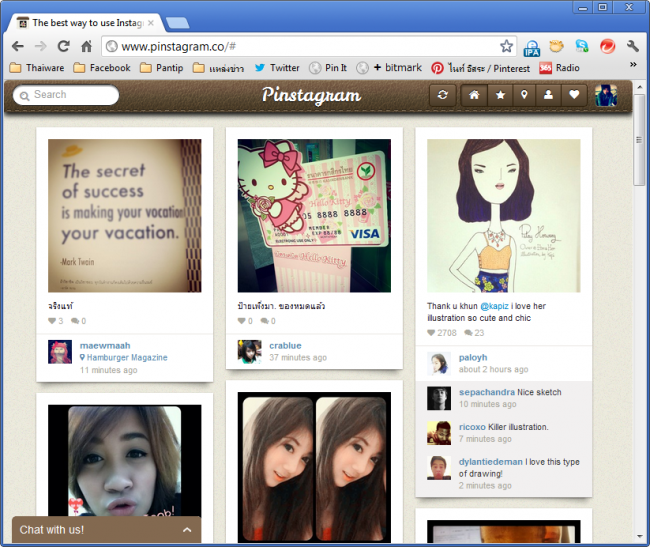
Task: Open sepachandra's profile link
Action: 487,392
